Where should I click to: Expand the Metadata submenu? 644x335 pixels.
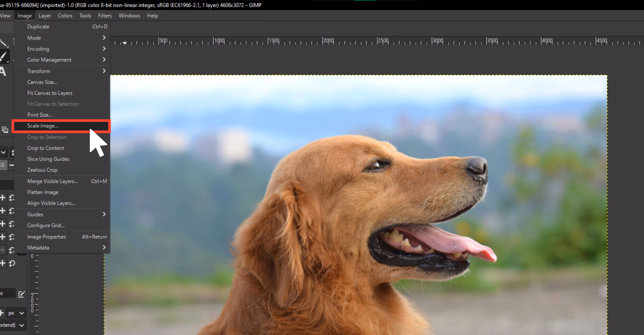point(62,248)
